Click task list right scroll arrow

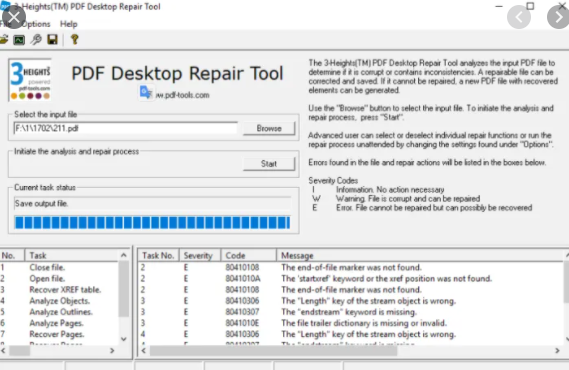112,350
